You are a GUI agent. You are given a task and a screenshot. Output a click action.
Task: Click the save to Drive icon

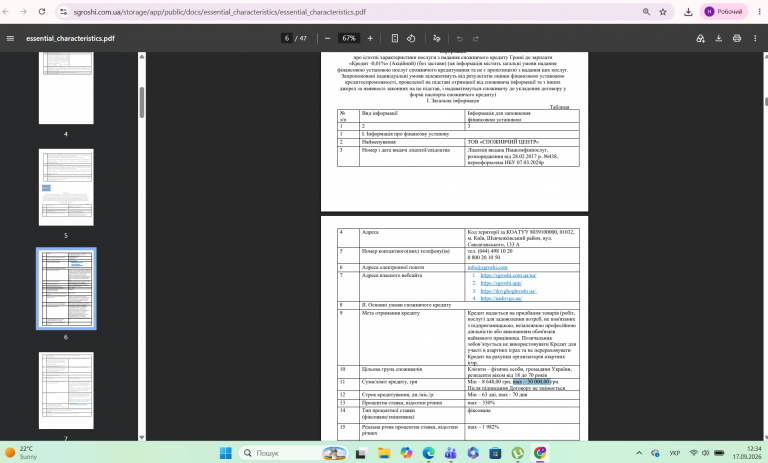[x=700, y=38]
